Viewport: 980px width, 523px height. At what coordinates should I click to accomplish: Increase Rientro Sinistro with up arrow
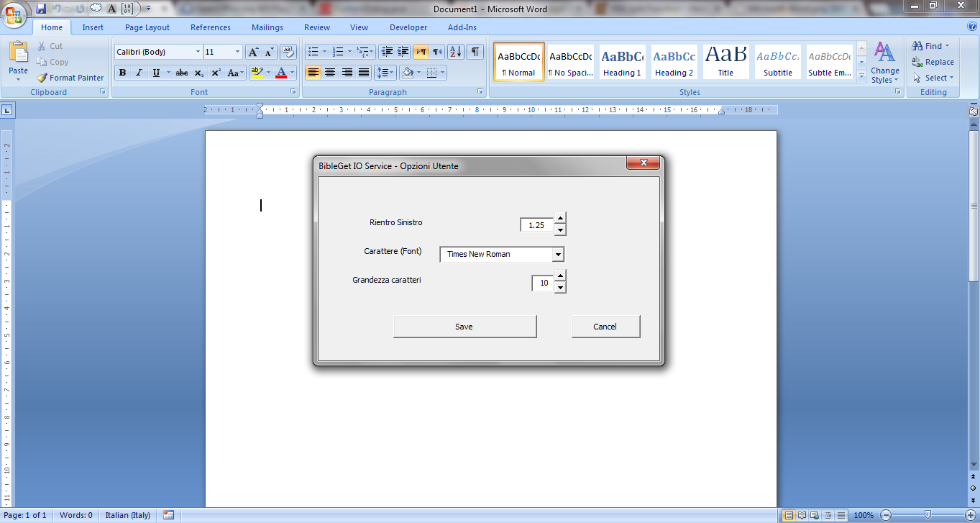point(560,219)
